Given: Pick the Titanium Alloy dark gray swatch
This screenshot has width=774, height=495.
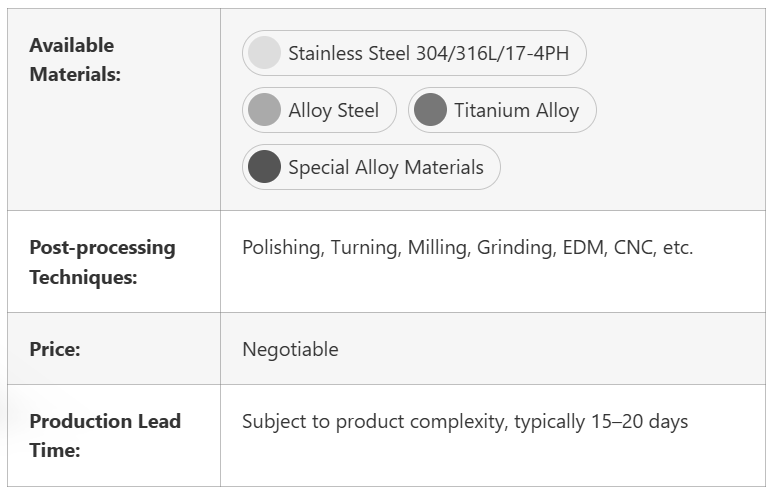Looking at the screenshot, I should 430,110.
